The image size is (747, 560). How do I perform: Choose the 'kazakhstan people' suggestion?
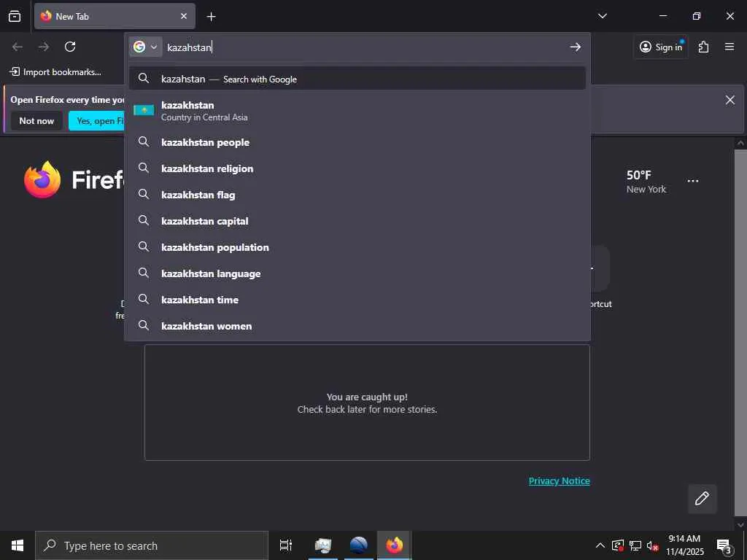(x=357, y=142)
